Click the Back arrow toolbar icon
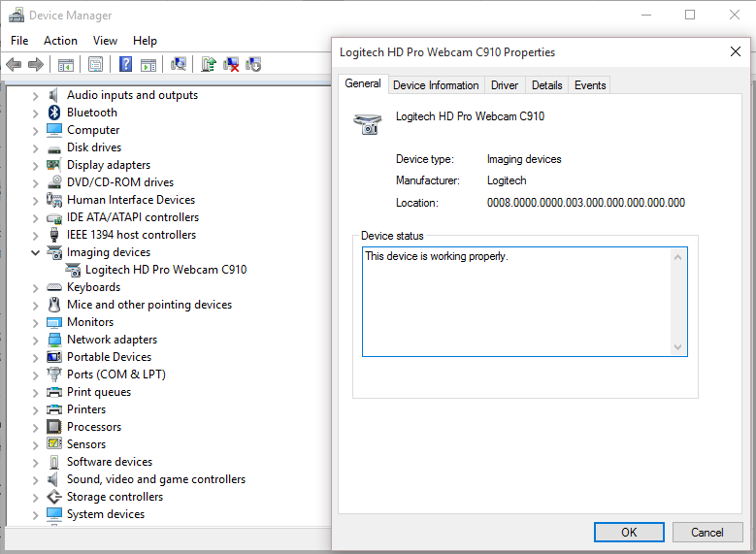The image size is (756, 554). coord(14,64)
